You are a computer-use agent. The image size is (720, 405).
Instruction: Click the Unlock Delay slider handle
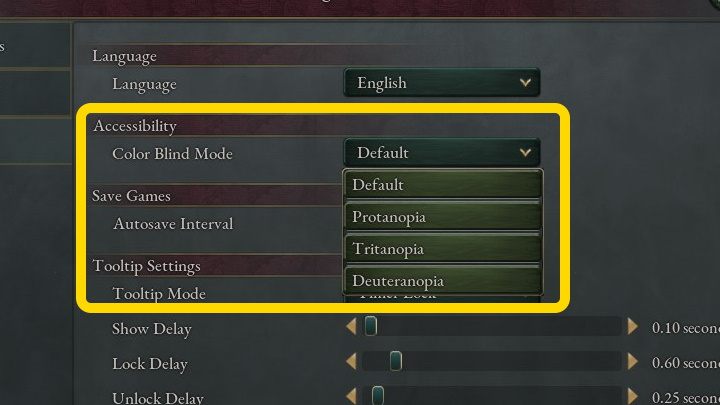click(378, 397)
